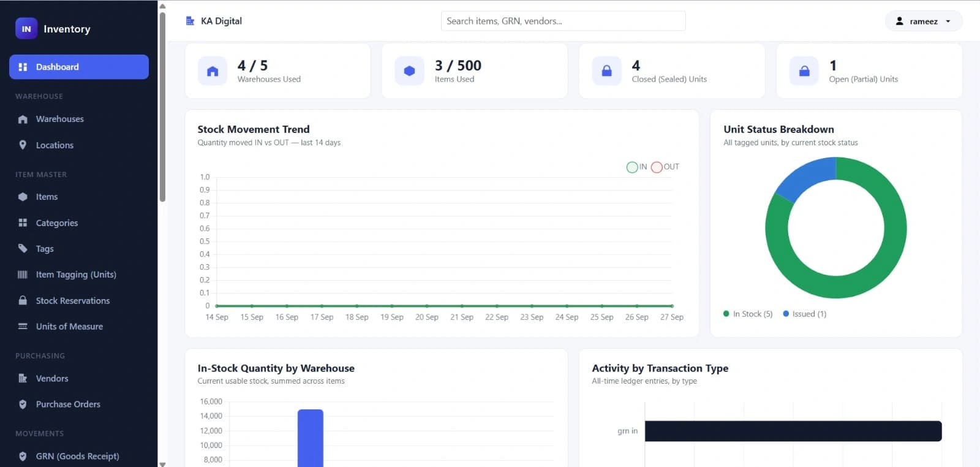This screenshot has height=467, width=980.
Task: Click the 4 / 5 Warehouses Used card
Action: [x=277, y=70]
